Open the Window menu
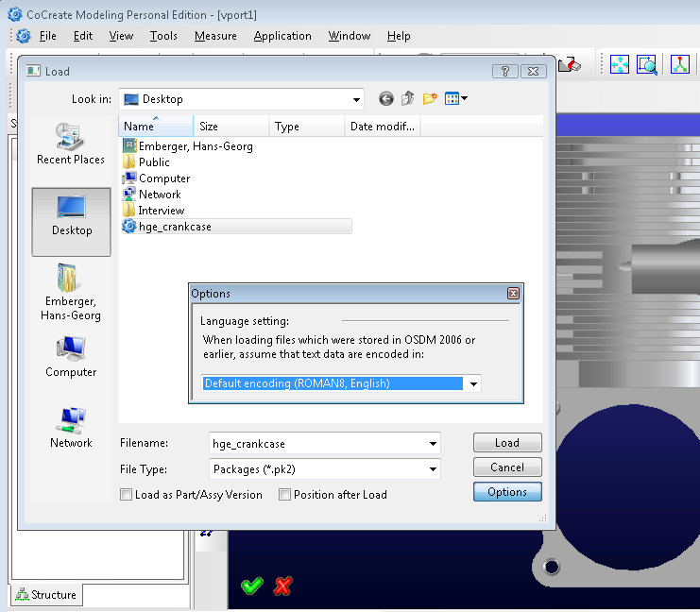The image size is (700, 612). pos(350,36)
